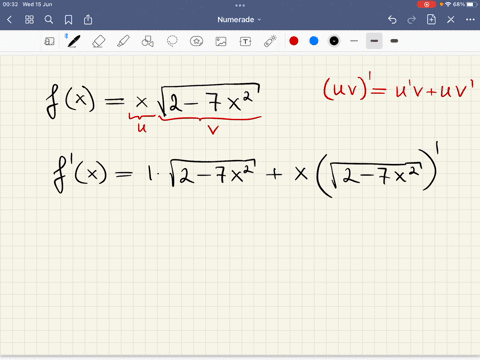Choose the blue pen color
The height and width of the screenshot is (360, 480).
(314, 41)
